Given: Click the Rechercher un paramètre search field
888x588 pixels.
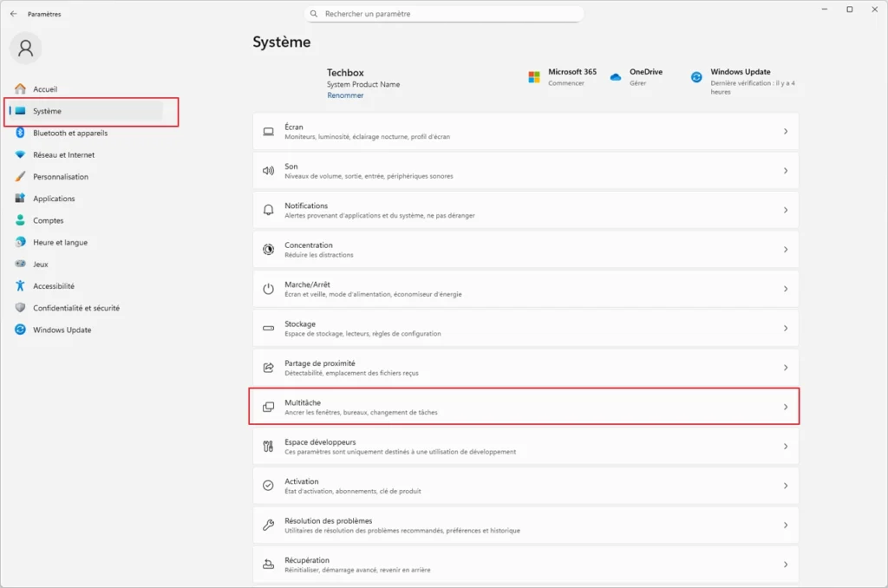Looking at the screenshot, I should pos(444,13).
